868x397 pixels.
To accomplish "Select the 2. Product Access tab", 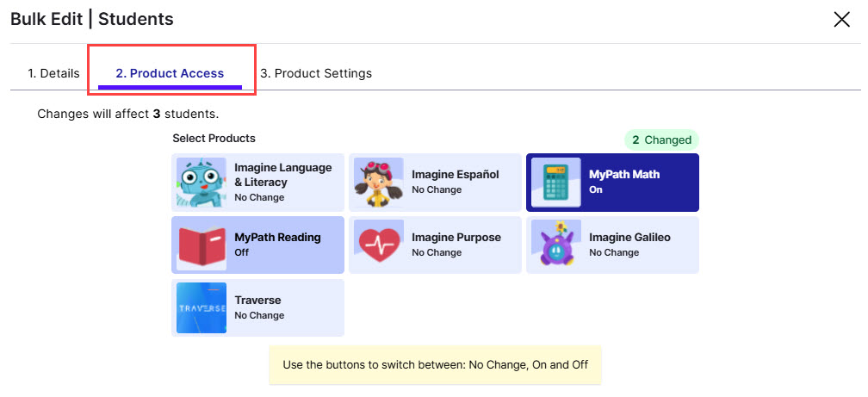I will 170,73.
